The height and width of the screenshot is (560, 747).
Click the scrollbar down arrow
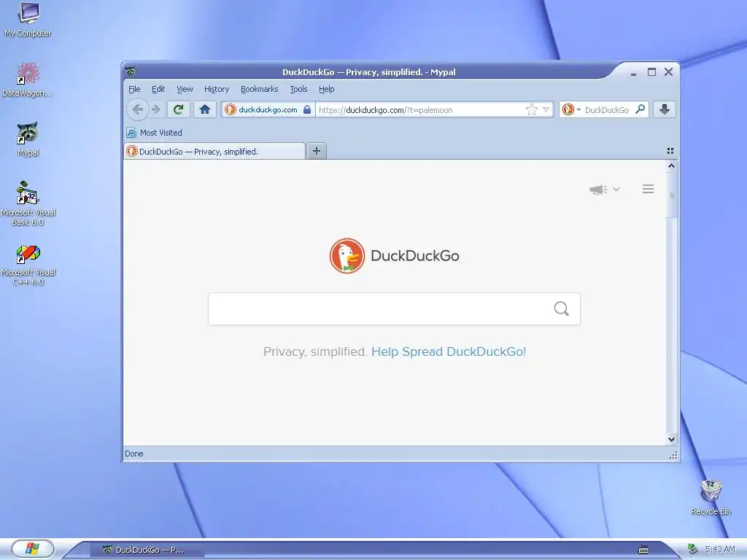[671, 440]
